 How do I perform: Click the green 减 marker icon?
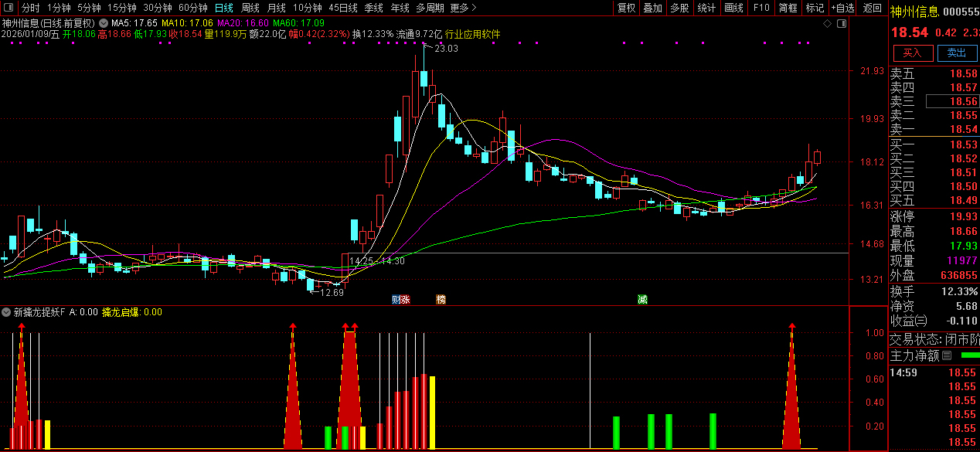(x=642, y=299)
